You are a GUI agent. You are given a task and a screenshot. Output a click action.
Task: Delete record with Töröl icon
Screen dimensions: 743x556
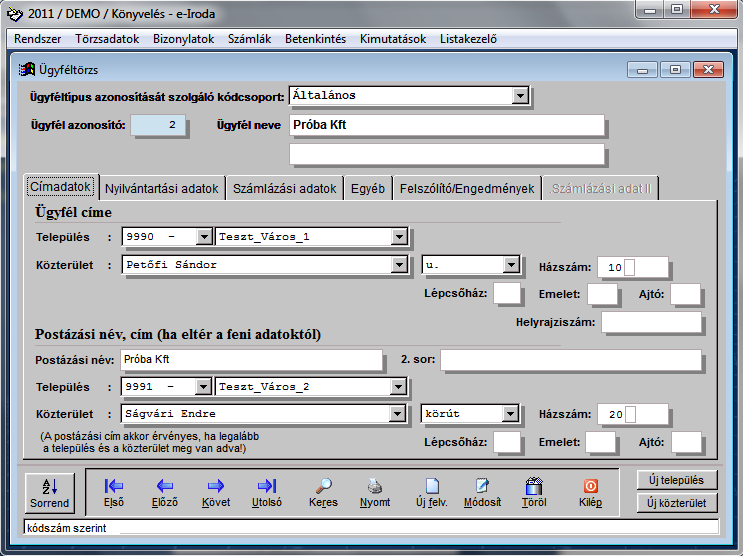click(533, 491)
